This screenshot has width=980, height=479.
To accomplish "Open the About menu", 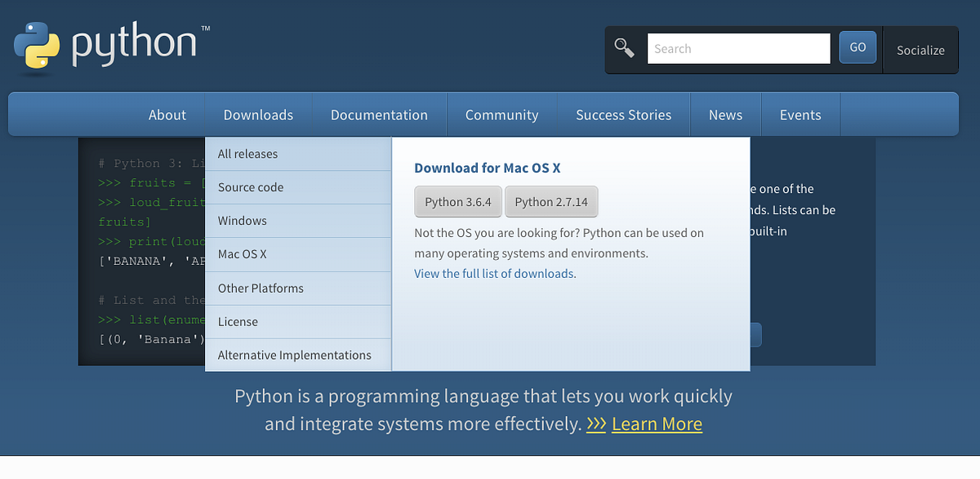I will click(167, 114).
